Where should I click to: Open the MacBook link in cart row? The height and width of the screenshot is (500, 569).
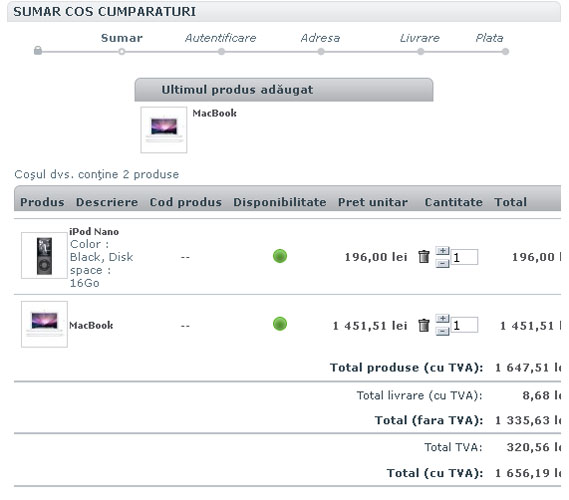(91, 325)
